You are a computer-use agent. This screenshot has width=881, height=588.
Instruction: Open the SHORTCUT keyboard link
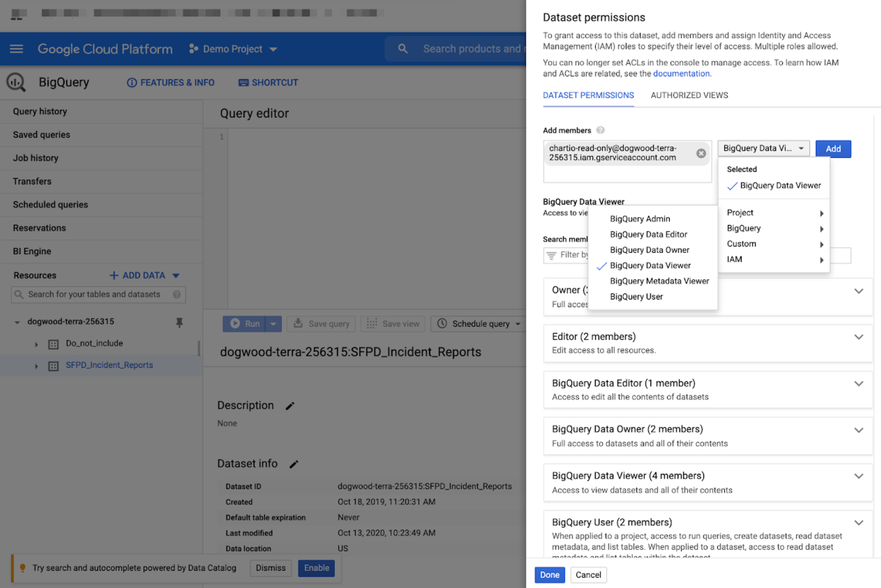click(268, 82)
